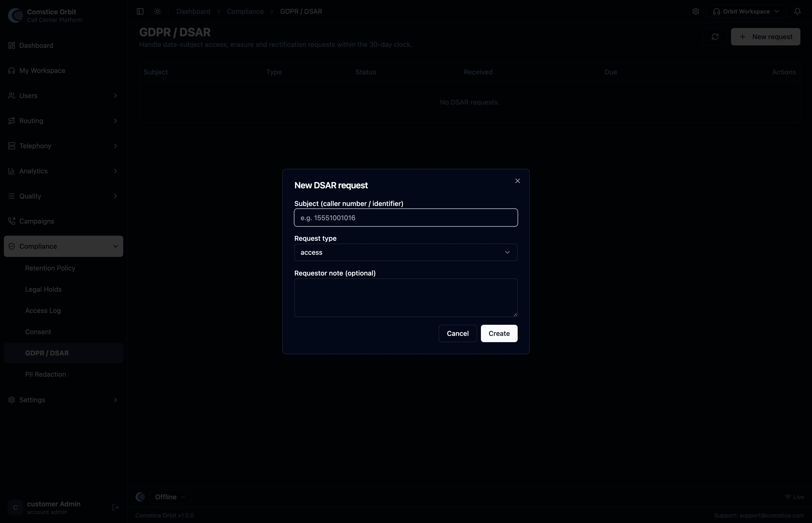
Task: Expand the Analytics menu chevron
Action: click(x=115, y=171)
